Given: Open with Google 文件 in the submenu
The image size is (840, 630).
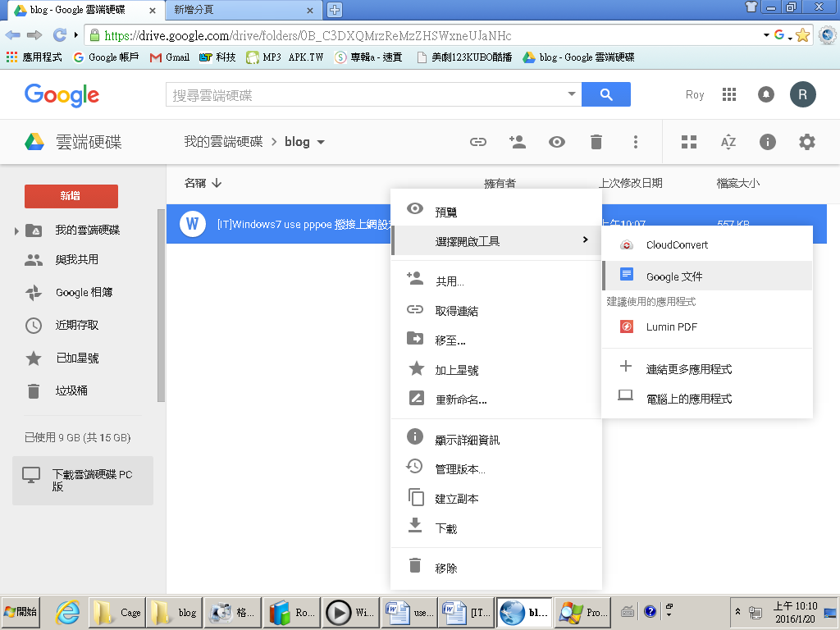Looking at the screenshot, I should [707, 276].
